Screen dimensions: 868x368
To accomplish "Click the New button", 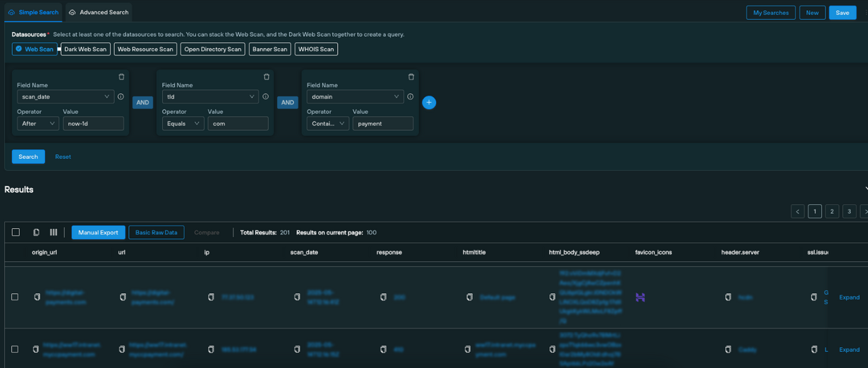I will (812, 13).
